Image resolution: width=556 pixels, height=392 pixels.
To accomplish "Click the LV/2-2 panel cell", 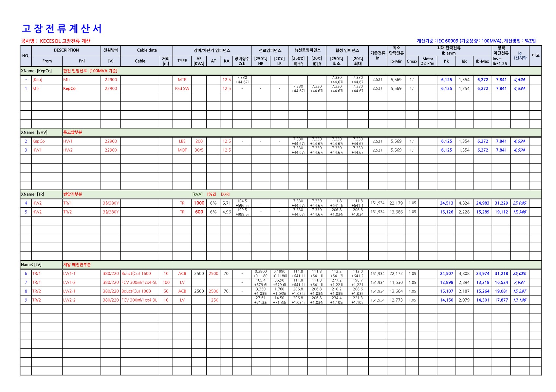I will tap(82, 300).
